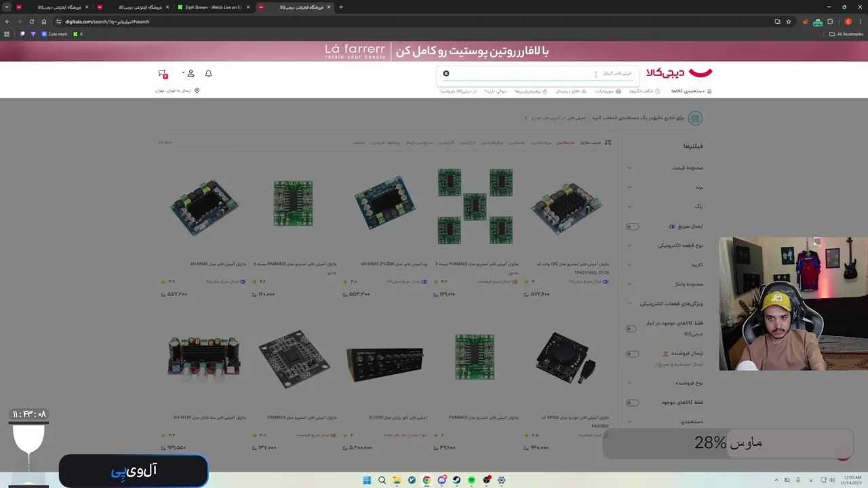Open the K (Kick) bookmark
Image resolution: width=868 pixels, height=488 pixels.
click(x=78, y=34)
